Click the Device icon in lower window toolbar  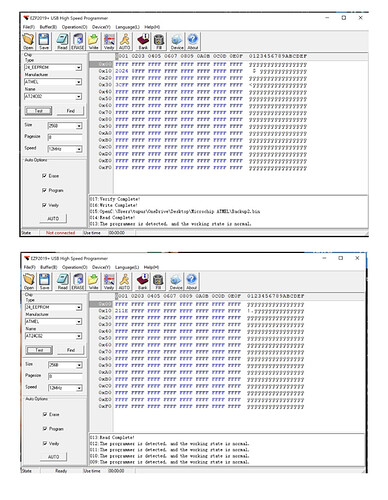(176, 281)
